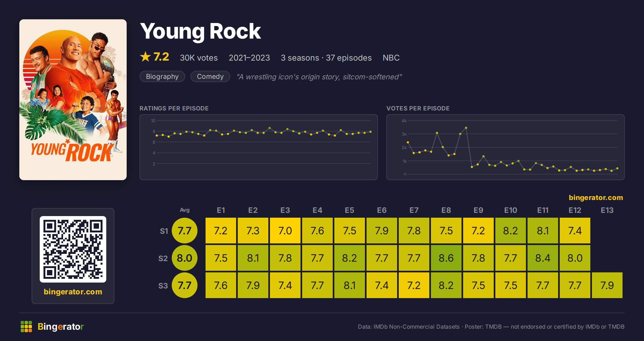Select the S1 average 7.7 circle
Screen dimensions: 644x341
click(185, 231)
